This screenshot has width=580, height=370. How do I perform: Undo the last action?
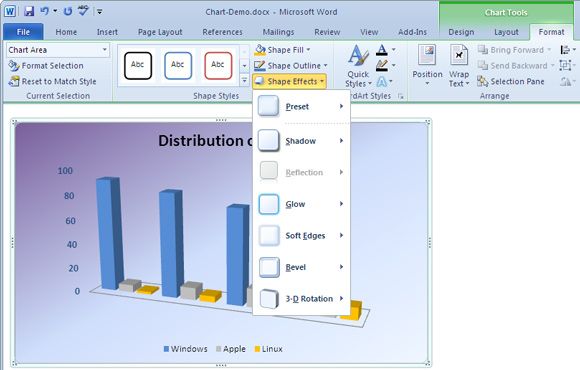[44, 11]
